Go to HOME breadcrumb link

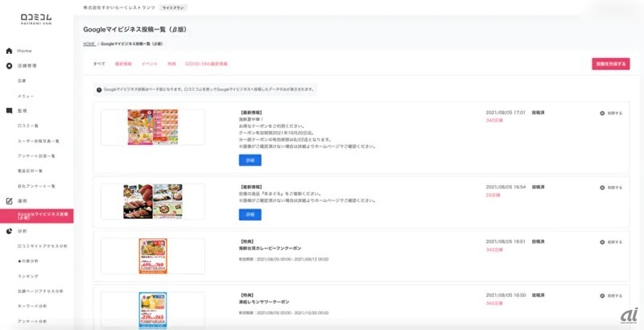[89, 43]
